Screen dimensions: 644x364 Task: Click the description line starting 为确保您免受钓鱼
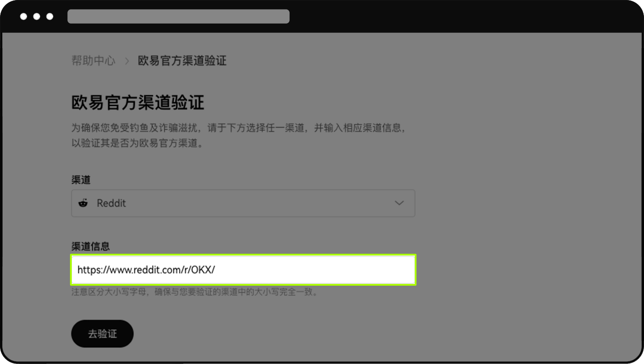(239, 128)
